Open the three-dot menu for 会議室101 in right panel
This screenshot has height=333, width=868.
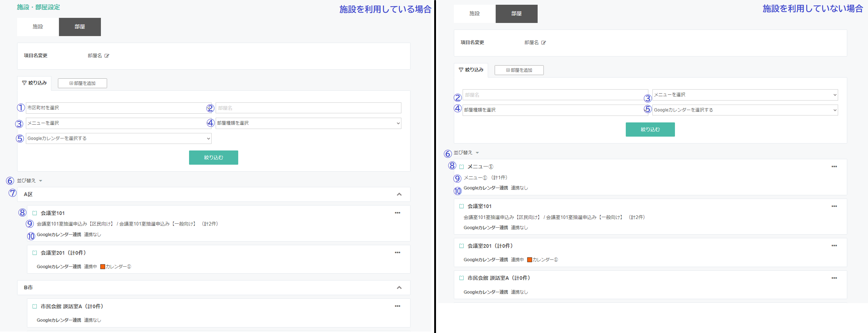pyautogui.click(x=834, y=206)
